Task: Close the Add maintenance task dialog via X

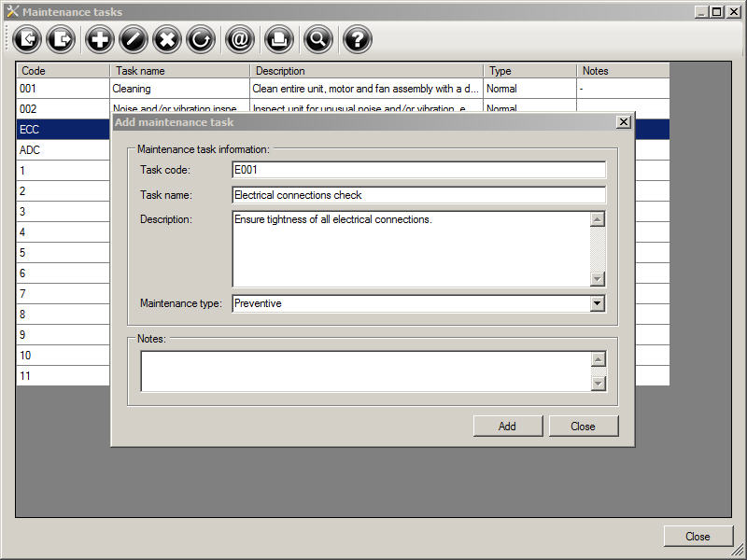Action: tap(623, 122)
